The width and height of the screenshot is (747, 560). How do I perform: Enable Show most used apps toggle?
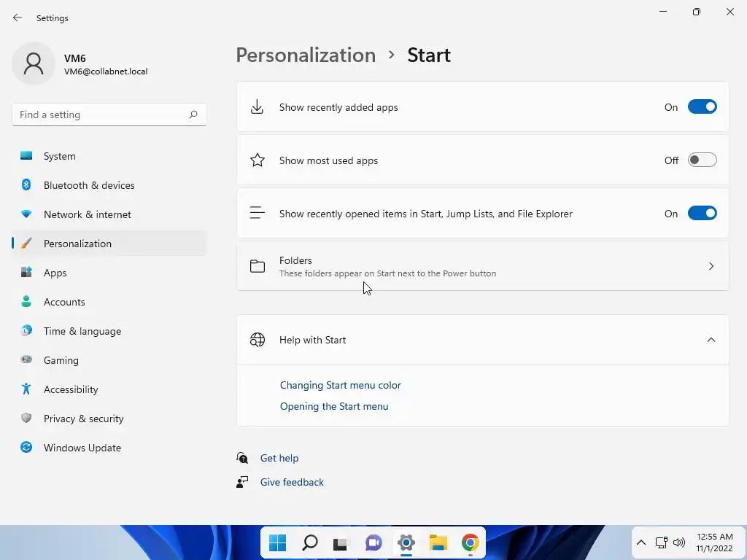703,160
